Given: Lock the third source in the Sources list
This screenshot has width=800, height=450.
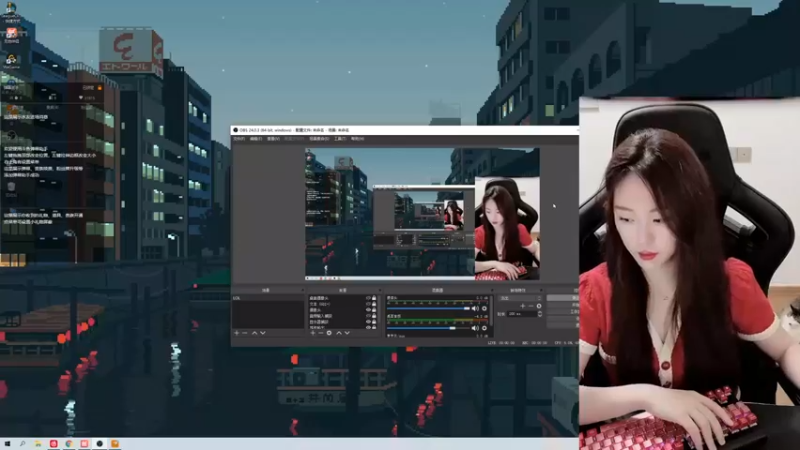Looking at the screenshot, I should pos(374,310).
